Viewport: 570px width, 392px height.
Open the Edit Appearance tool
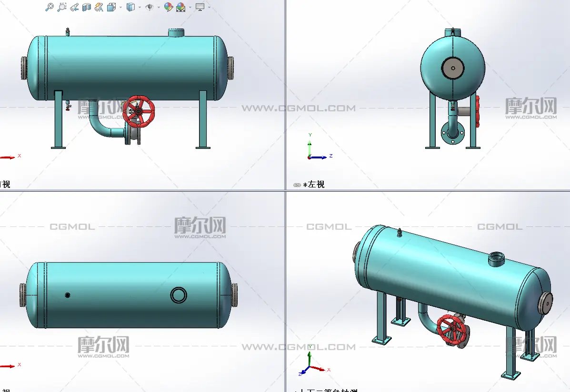click(x=168, y=7)
